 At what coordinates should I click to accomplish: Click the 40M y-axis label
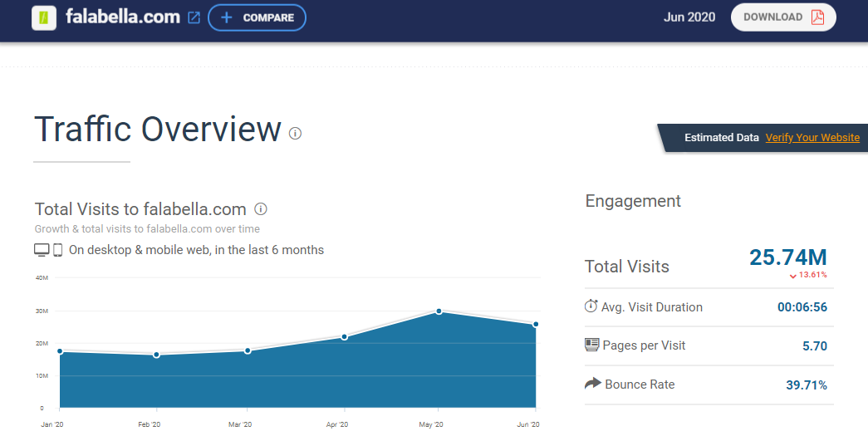click(42, 277)
